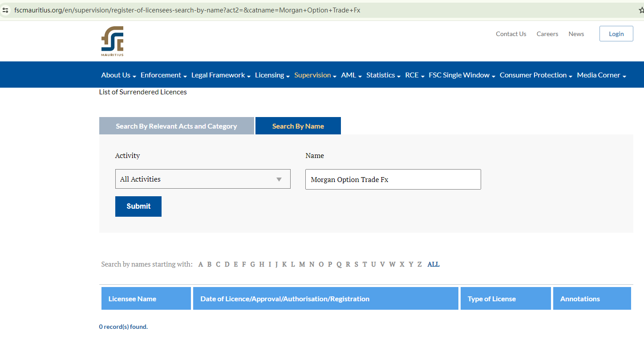Filter names starting with letter M
This screenshot has height=348, width=644.
[x=302, y=264]
